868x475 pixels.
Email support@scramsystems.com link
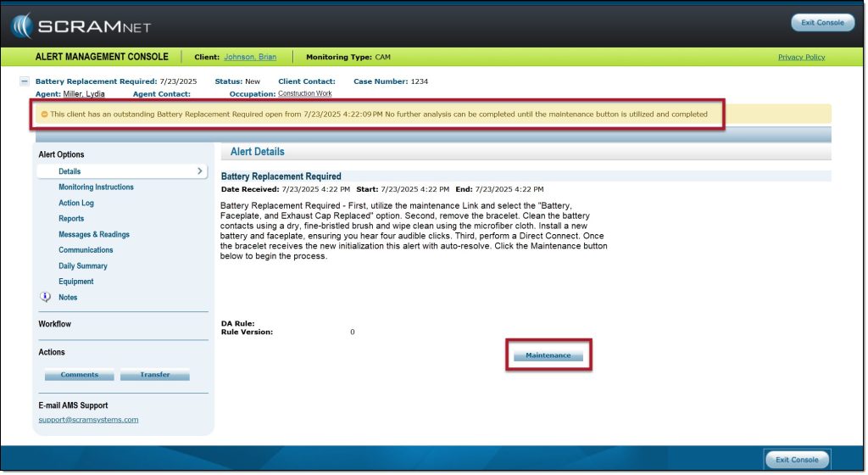pos(88,420)
